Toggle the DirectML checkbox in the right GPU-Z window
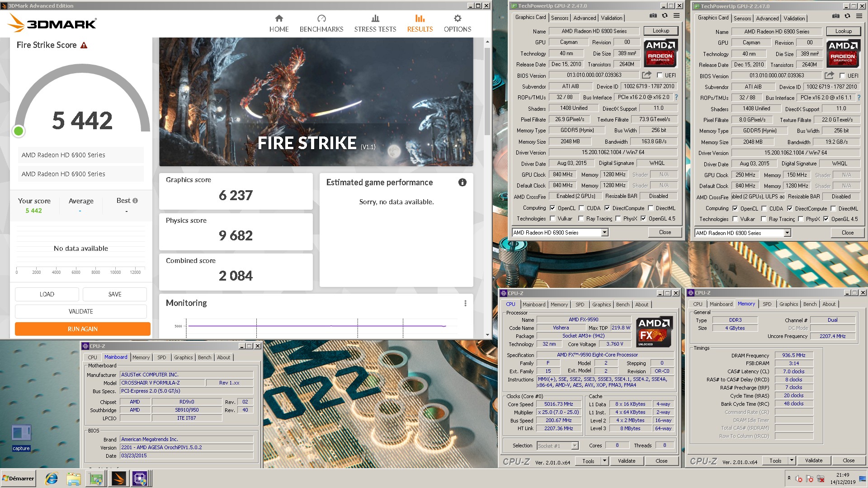The height and width of the screenshot is (488, 868). [x=833, y=209]
